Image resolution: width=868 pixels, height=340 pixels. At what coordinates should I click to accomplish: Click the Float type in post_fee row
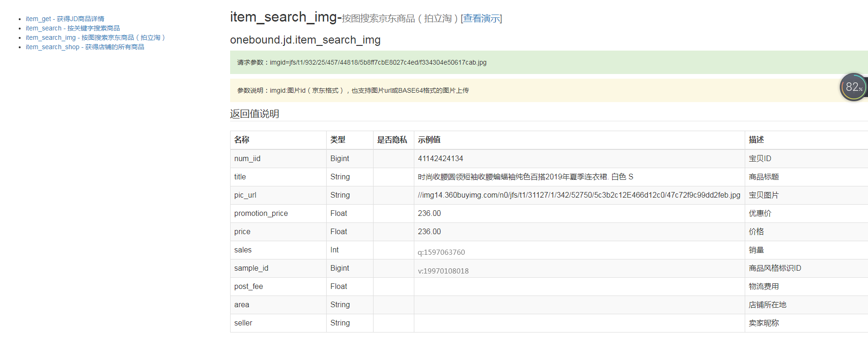[339, 286]
